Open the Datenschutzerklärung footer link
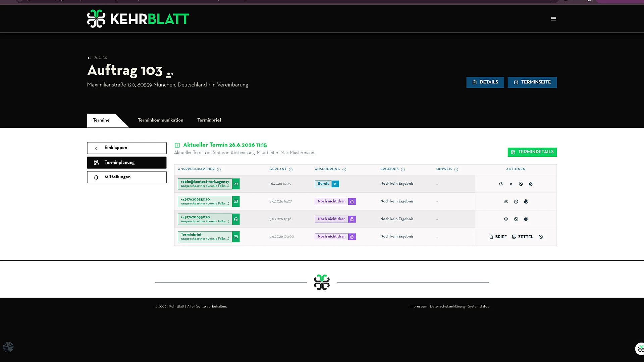This screenshot has height=362, width=644. point(447,306)
